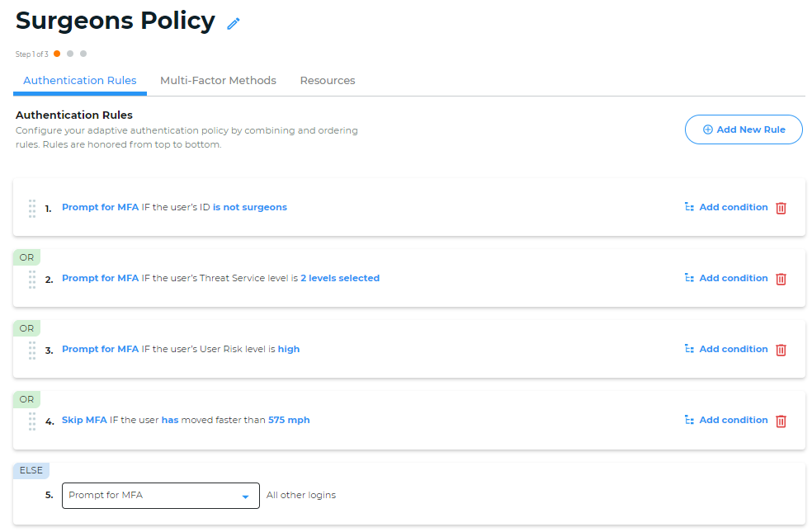Open the Resources tab
812x532 pixels.
point(328,81)
